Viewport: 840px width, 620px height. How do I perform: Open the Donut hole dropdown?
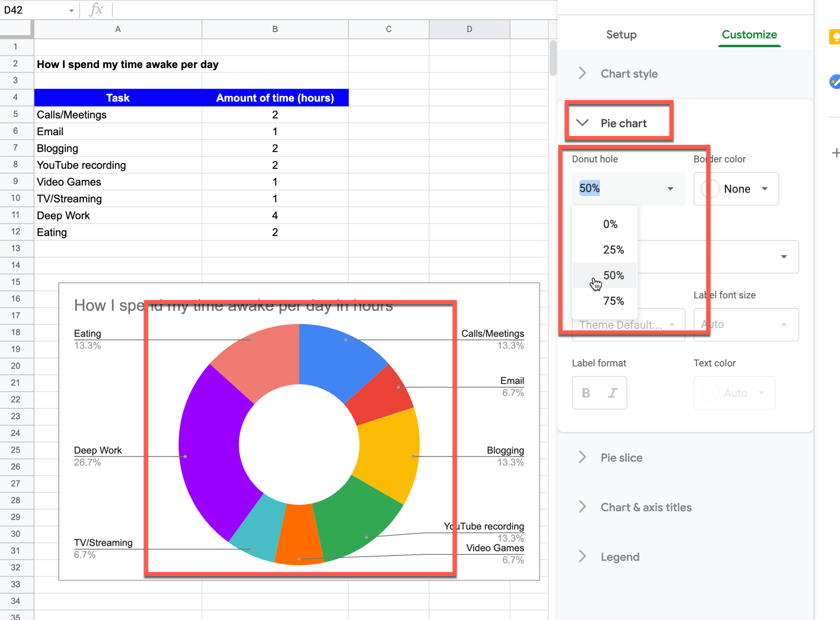tap(628, 189)
